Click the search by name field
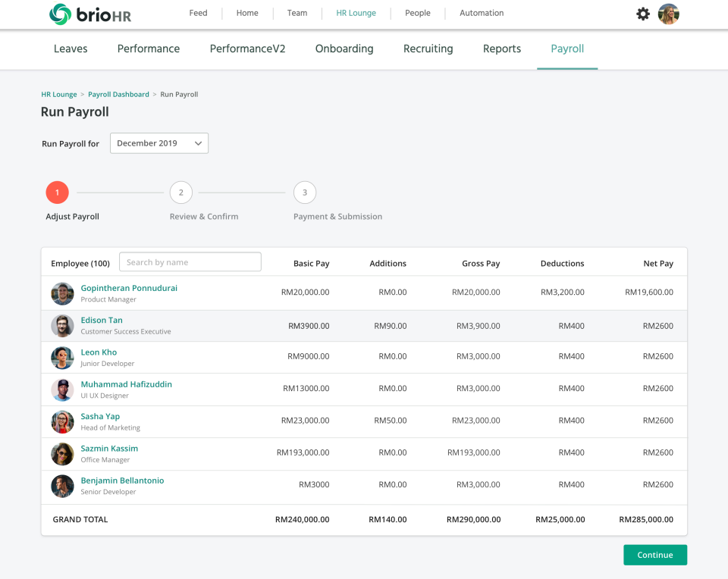728x579 pixels. [190, 261]
